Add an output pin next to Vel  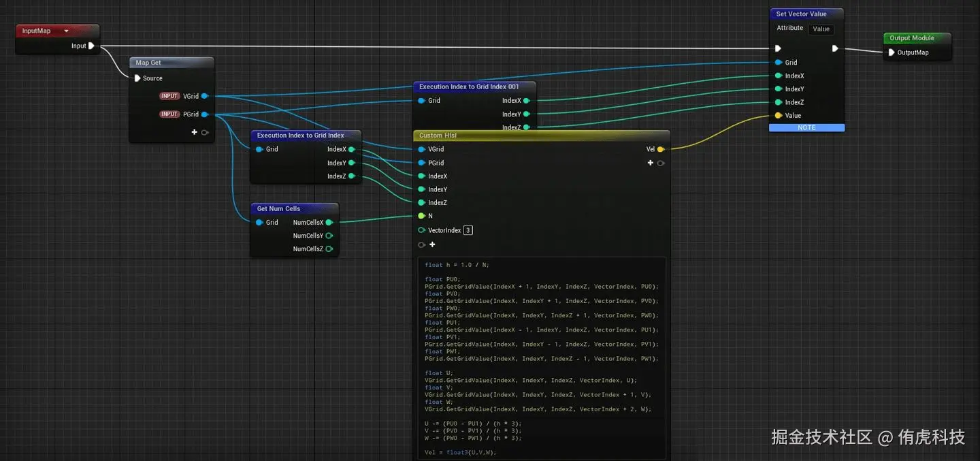coord(651,163)
